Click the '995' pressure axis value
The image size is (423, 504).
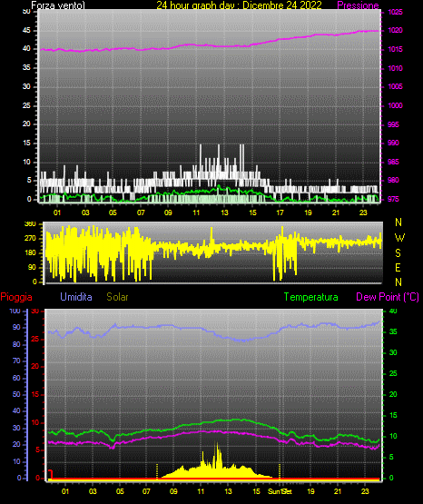pyautogui.click(x=393, y=124)
